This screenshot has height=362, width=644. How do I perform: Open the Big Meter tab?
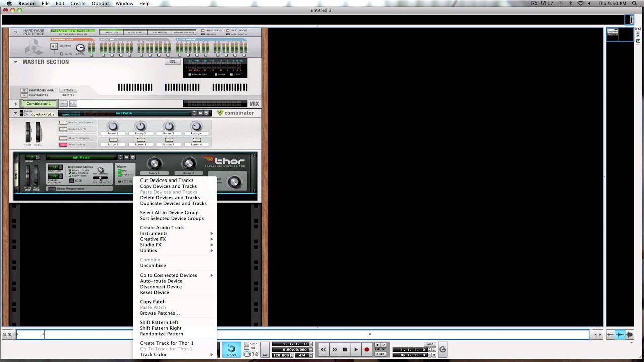pos(159,32)
